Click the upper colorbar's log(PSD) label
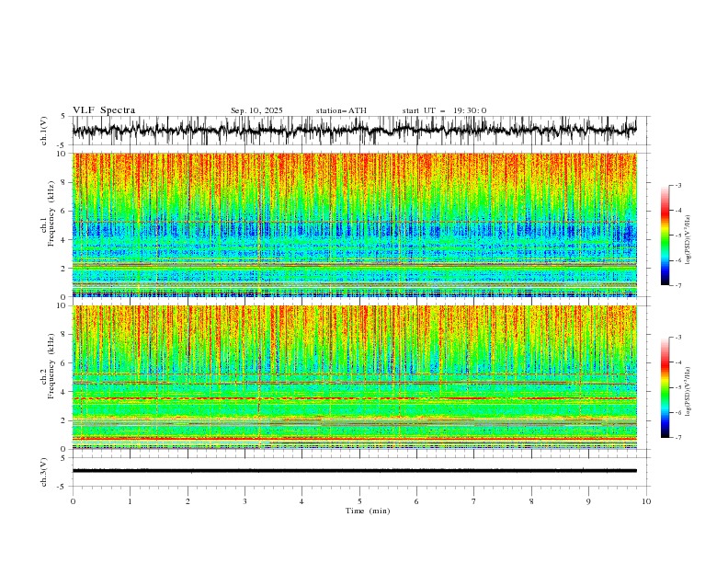This screenshot has width=728, height=563. click(688, 240)
